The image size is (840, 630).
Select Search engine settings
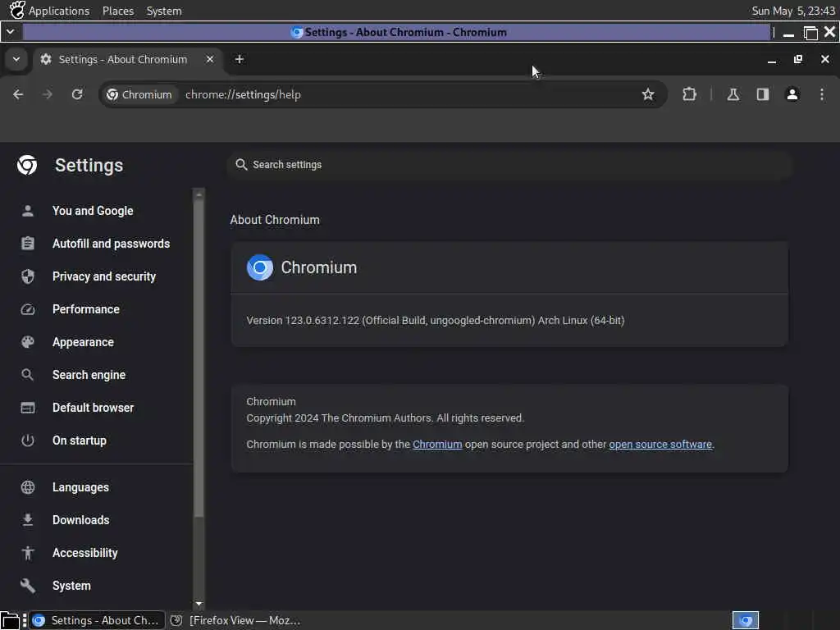(89, 375)
